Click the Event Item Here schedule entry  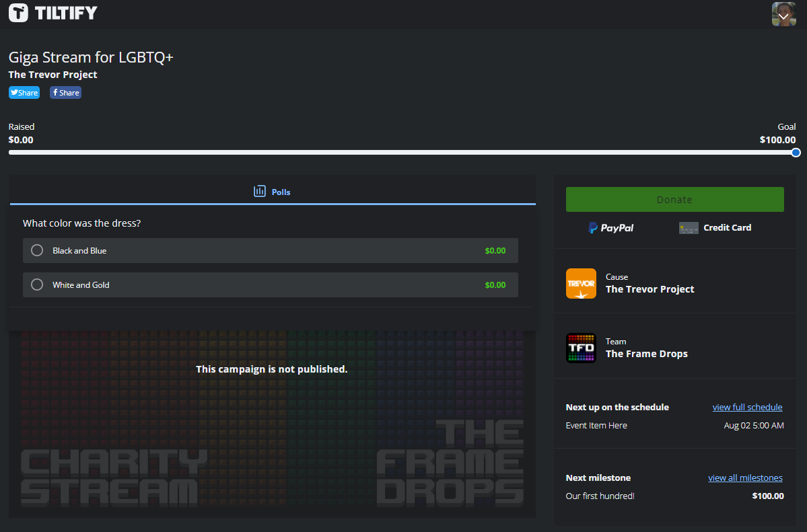click(x=596, y=426)
